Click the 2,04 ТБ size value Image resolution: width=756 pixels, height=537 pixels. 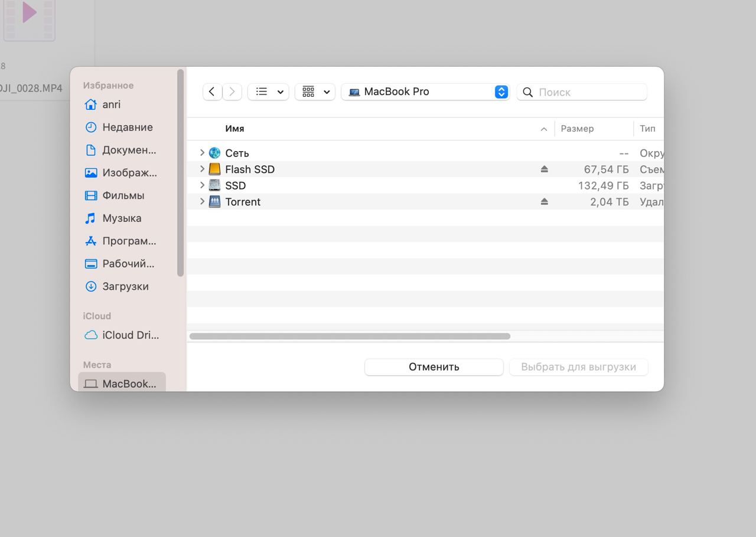click(609, 202)
